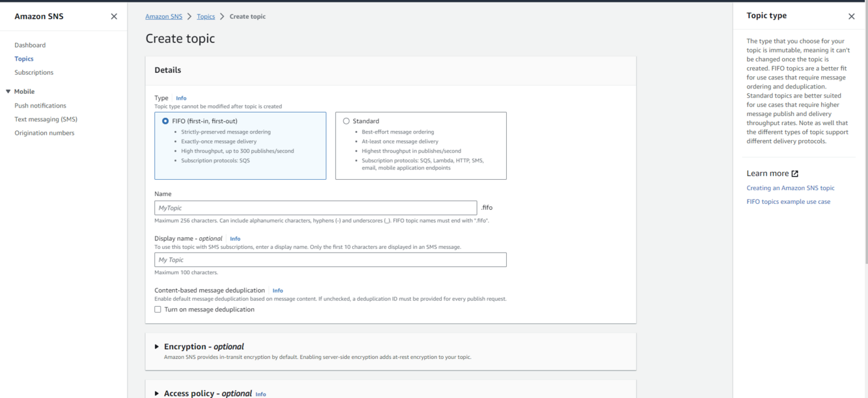Click the .fifo suffix label
This screenshot has height=398, width=868.
coord(487,208)
